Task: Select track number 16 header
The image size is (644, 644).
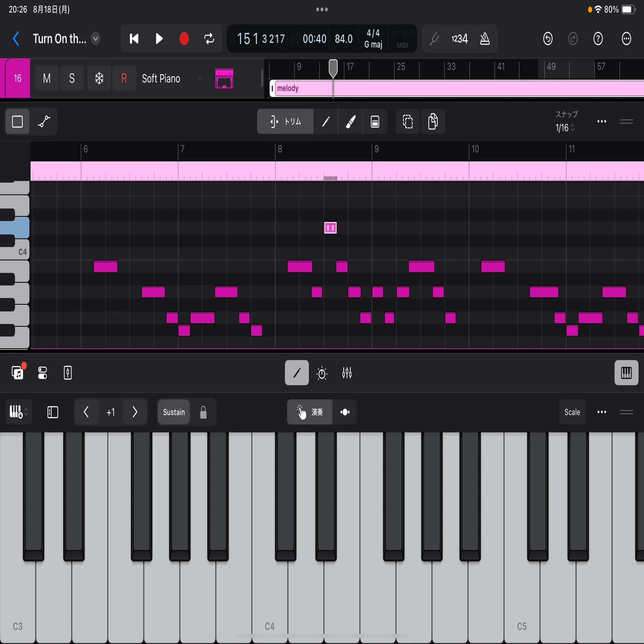Action: point(17,78)
